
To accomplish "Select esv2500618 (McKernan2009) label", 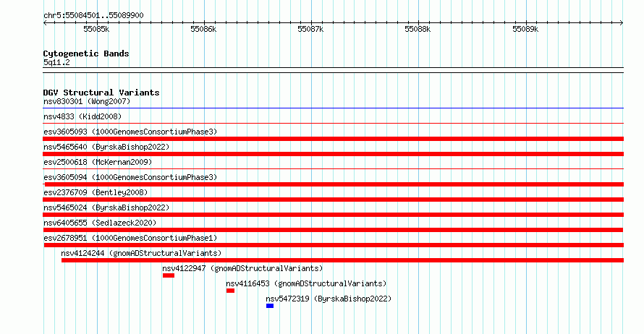I will [98, 162].
